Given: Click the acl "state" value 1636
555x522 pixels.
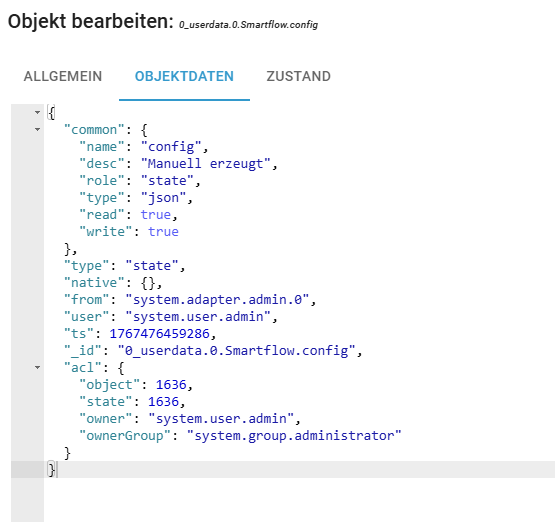Looking at the screenshot, I should (x=163, y=401).
